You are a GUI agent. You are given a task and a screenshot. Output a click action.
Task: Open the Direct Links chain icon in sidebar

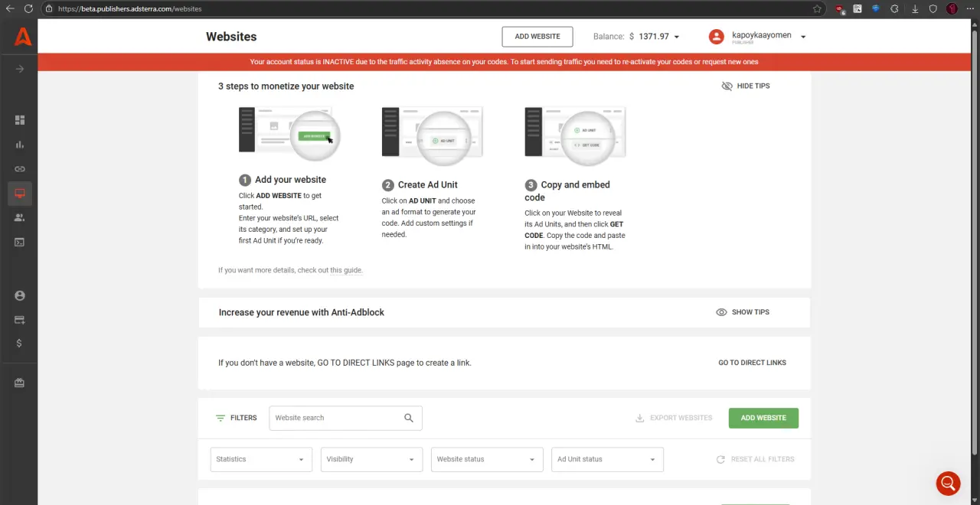click(x=20, y=169)
